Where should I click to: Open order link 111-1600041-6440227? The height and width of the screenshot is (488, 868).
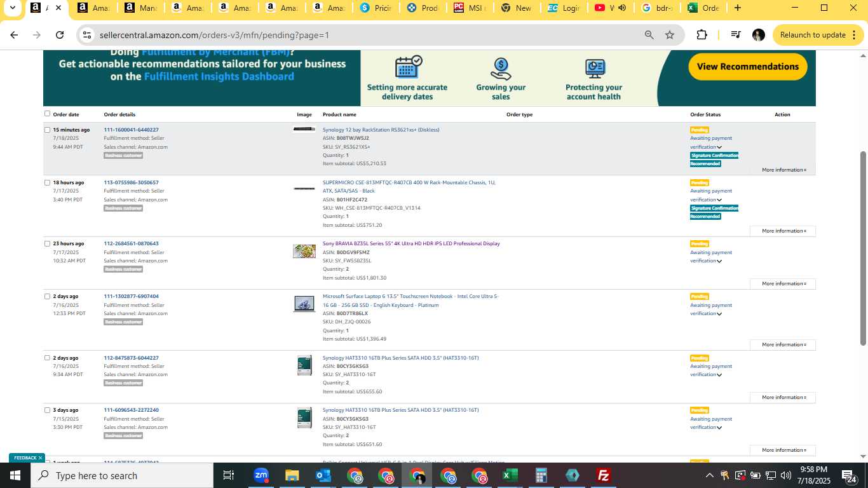click(132, 130)
